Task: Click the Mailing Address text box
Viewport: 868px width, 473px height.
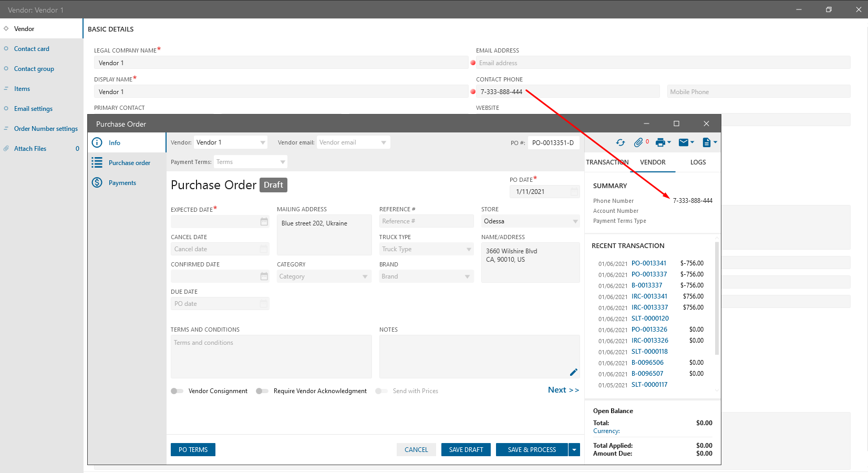Action: [x=324, y=235]
